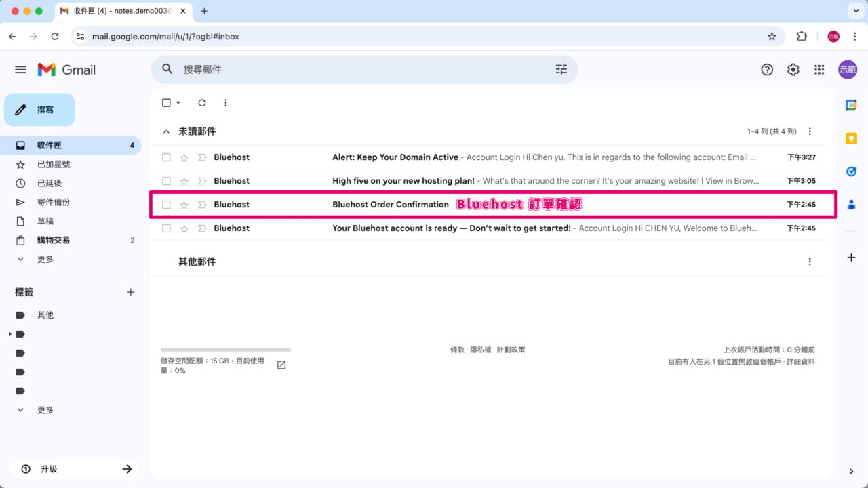This screenshot has height=488, width=868.
Task: Open the select-all dropdown arrow
Action: coord(177,102)
